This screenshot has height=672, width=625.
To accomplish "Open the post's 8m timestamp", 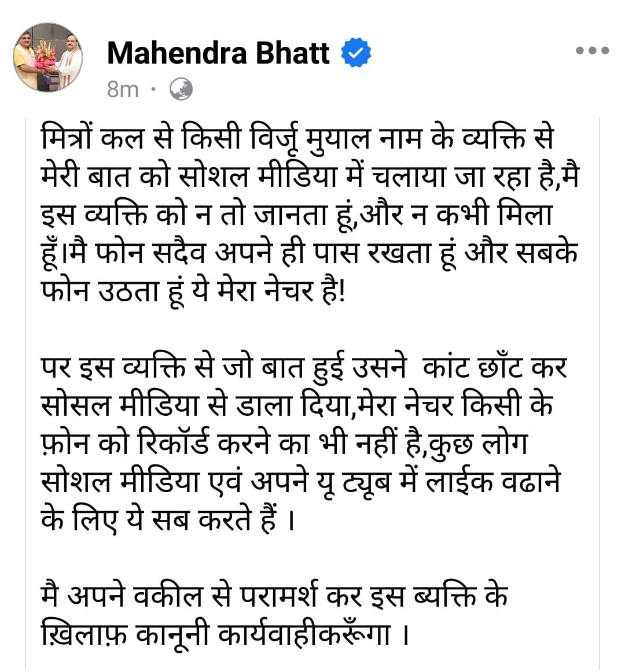I will pyautogui.click(x=123, y=90).
